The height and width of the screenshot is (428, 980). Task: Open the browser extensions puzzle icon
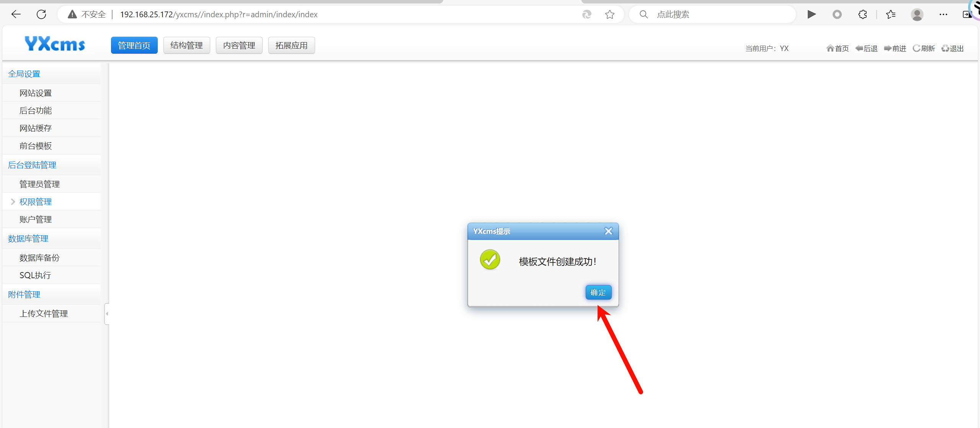click(862, 15)
